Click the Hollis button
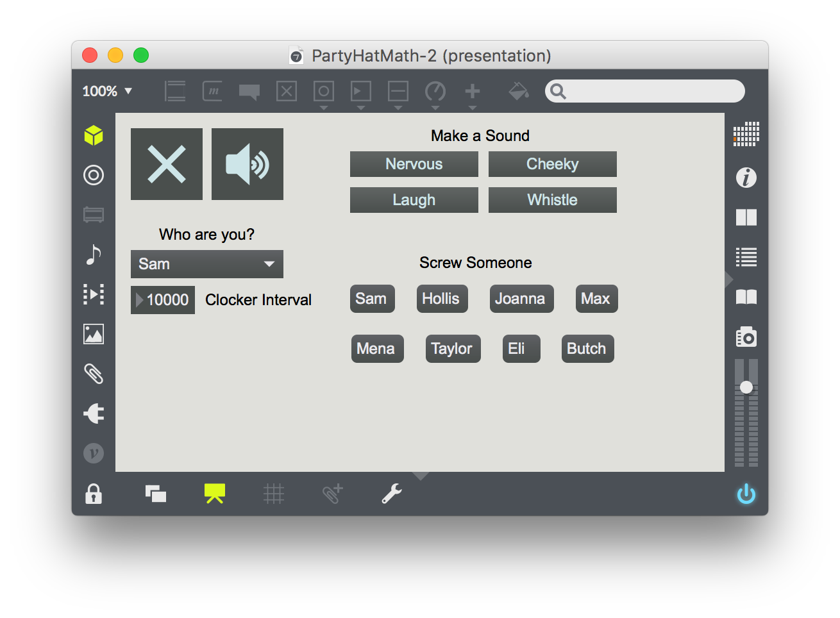Screen dimensions: 840x618 (442, 299)
